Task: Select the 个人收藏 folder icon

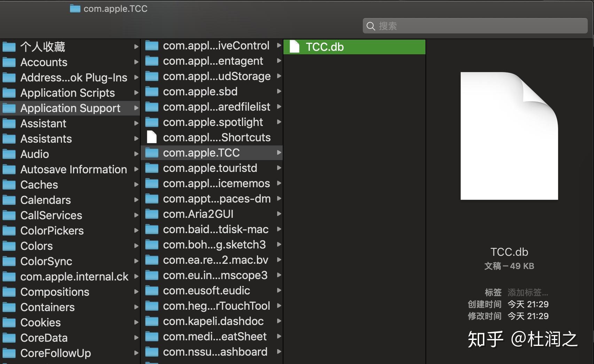Action: click(9, 47)
